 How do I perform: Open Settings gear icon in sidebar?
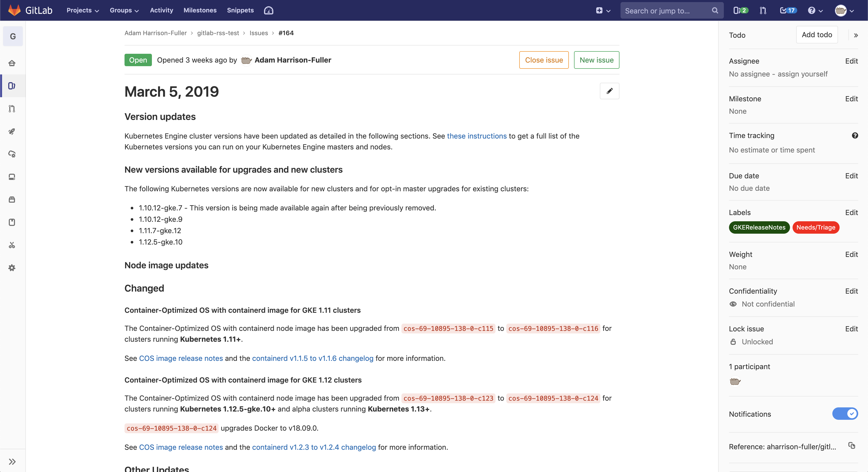point(12,268)
